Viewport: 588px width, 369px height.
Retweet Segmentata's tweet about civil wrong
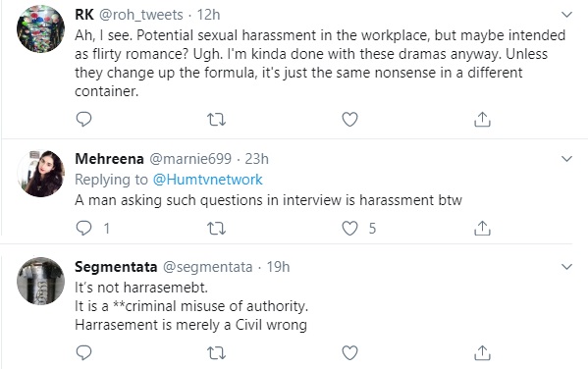pos(216,353)
